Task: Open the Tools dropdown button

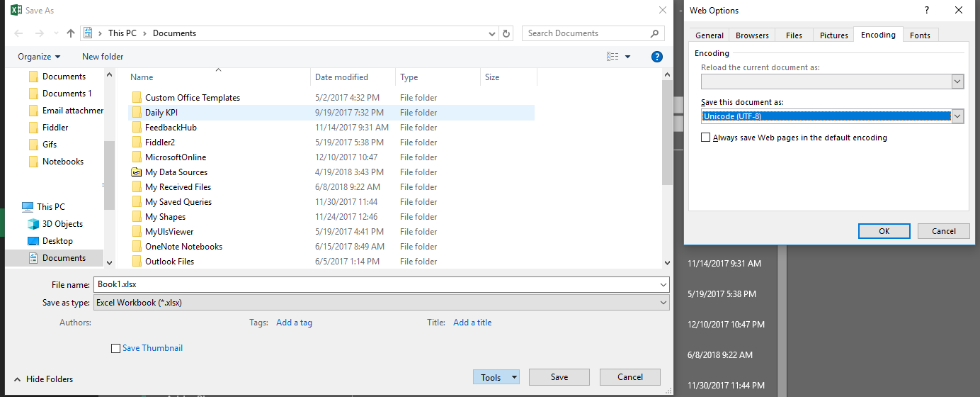Action: pyautogui.click(x=496, y=377)
